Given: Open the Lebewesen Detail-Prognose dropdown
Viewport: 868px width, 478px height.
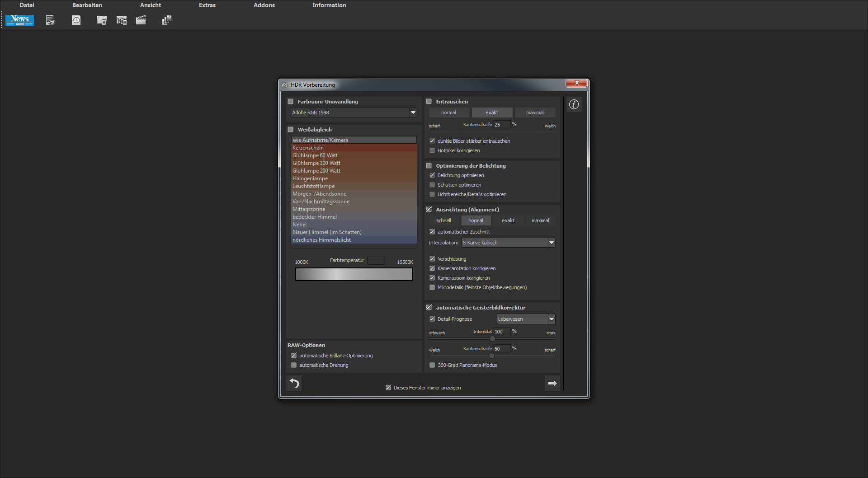Looking at the screenshot, I should pos(526,319).
